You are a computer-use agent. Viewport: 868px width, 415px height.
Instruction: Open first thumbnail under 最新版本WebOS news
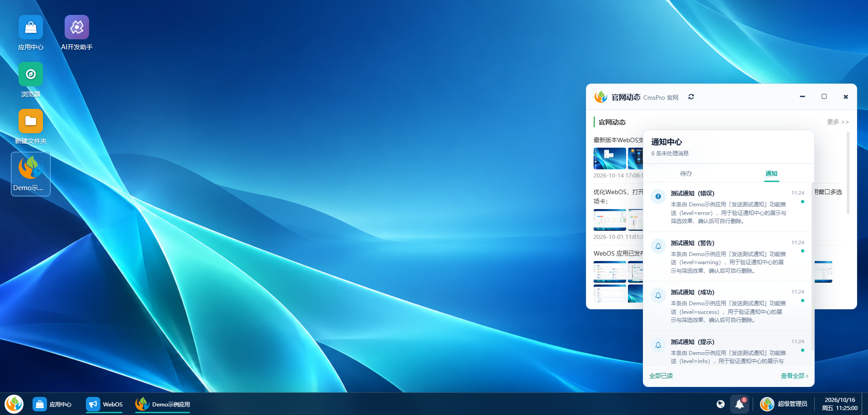[x=610, y=159]
